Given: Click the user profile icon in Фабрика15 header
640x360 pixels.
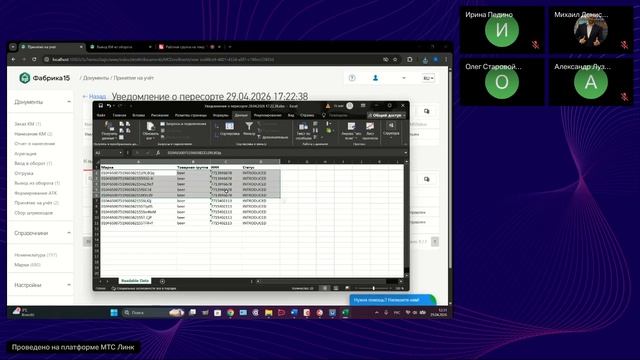Looking at the screenshot, I should (376, 78).
